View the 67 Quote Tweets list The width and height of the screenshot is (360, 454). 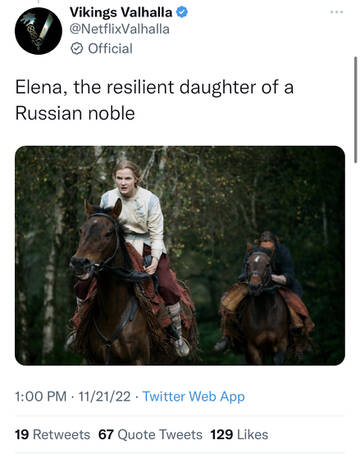pyautogui.click(x=150, y=435)
